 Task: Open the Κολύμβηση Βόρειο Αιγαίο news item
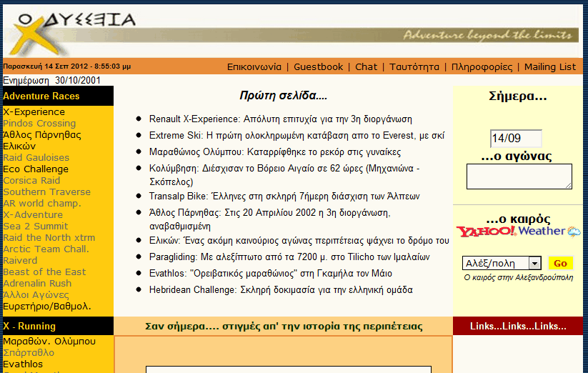[x=284, y=174]
